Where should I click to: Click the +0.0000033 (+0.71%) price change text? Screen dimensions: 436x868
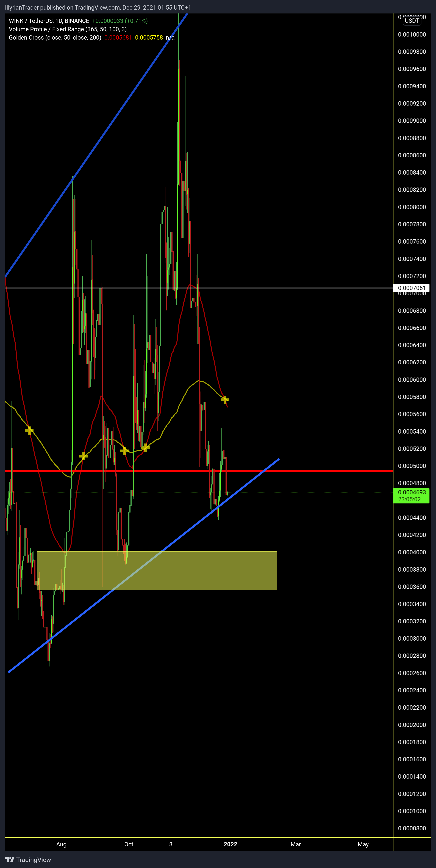pyautogui.click(x=120, y=21)
